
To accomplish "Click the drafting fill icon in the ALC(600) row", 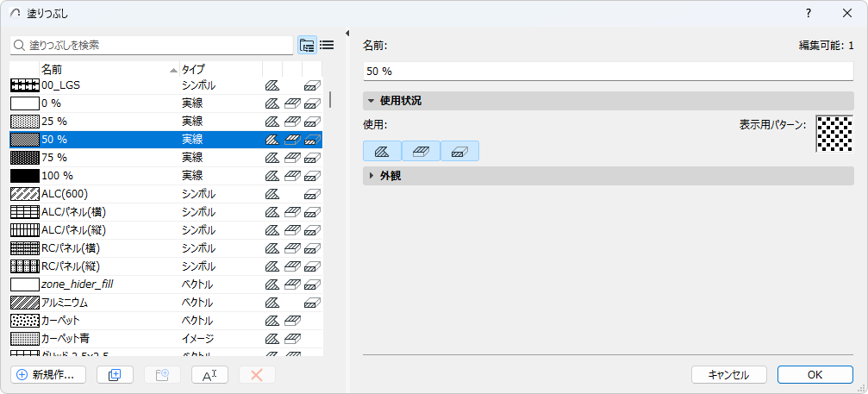I will pyautogui.click(x=272, y=194).
